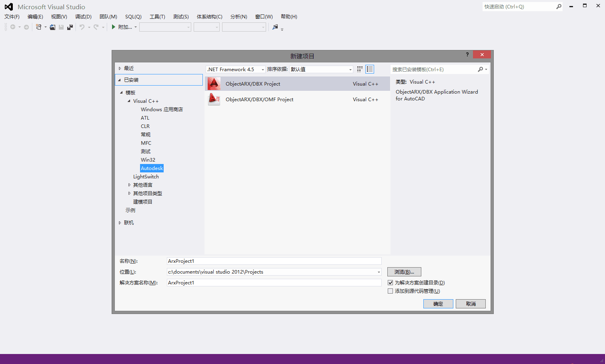Select the 测试 tree item
The width and height of the screenshot is (605, 364).
[146, 151]
